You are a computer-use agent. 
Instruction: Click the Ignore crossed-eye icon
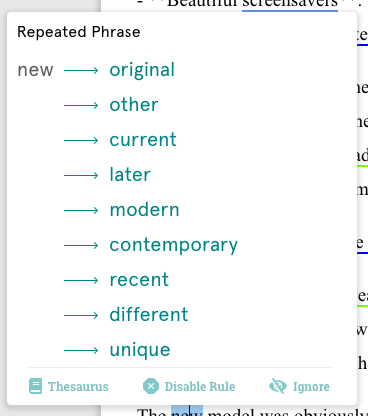[x=277, y=386]
